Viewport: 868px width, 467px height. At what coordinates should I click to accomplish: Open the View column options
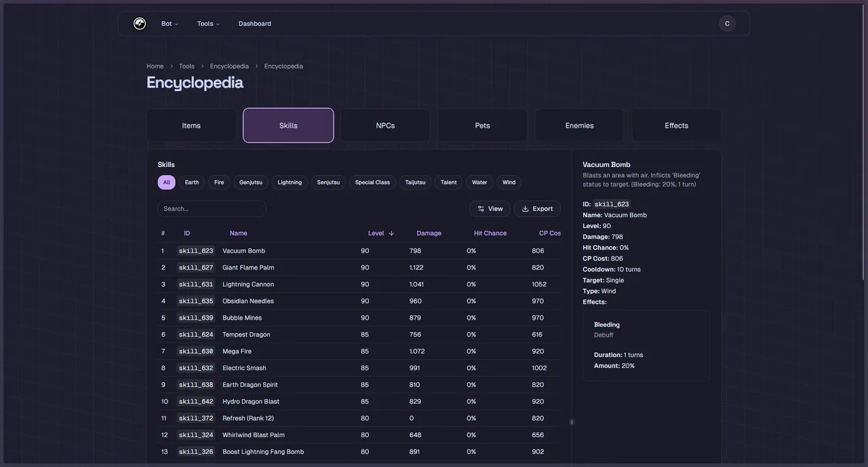tap(490, 209)
